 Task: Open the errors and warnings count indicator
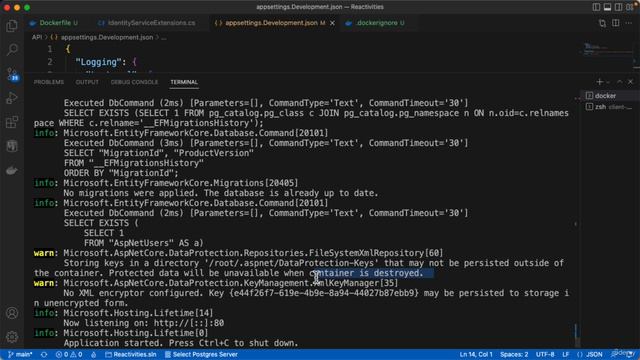69,354
